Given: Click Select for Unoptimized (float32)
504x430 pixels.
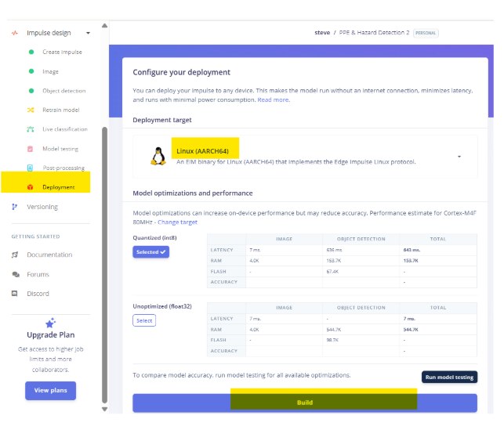Looking at the screenshot, I should 144,321.
